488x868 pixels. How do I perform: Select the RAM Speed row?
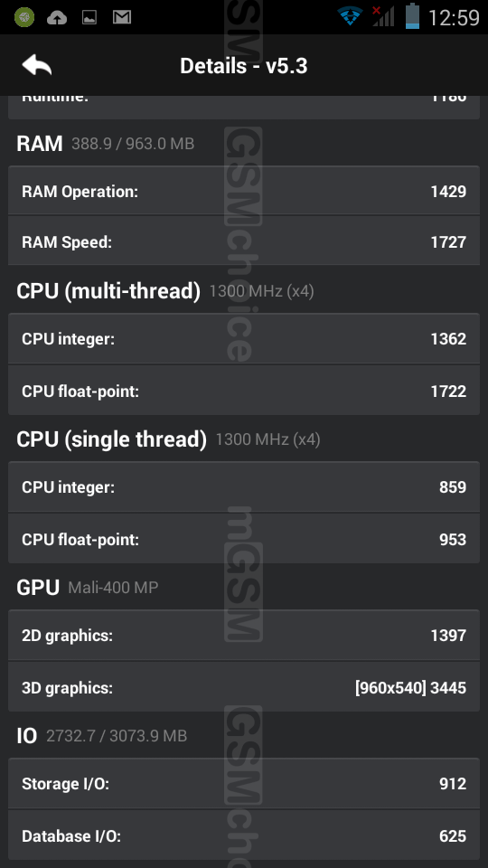[244, 241]
